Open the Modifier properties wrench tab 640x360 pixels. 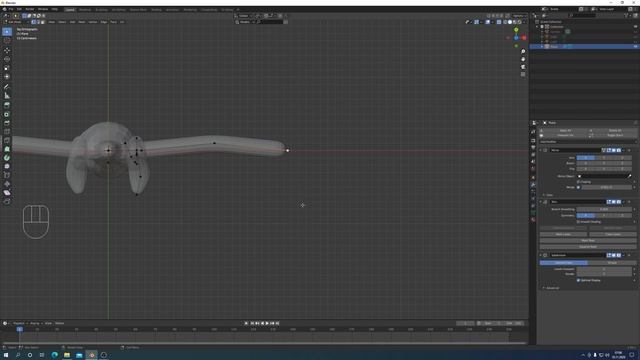[533, 185]
